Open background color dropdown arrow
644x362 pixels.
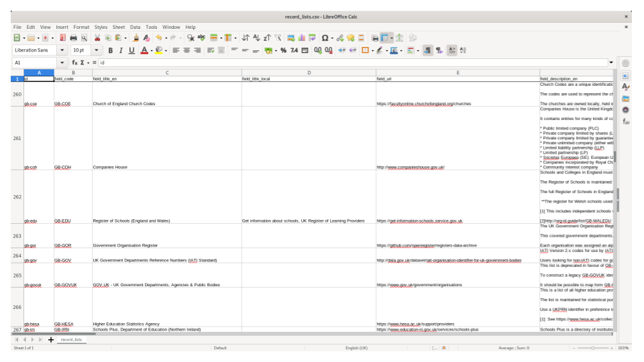pos(166,50)
